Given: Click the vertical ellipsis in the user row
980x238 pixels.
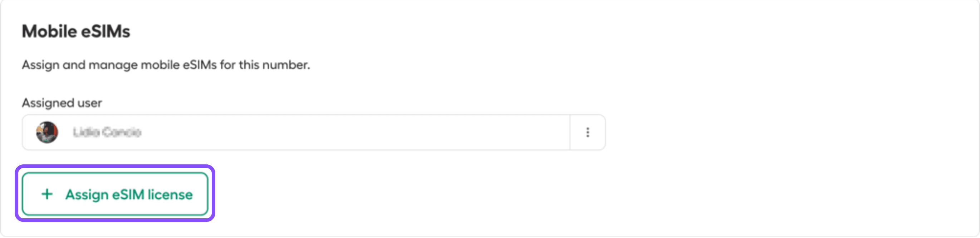Looking at the screenshot, I should (x=587, y=132).
